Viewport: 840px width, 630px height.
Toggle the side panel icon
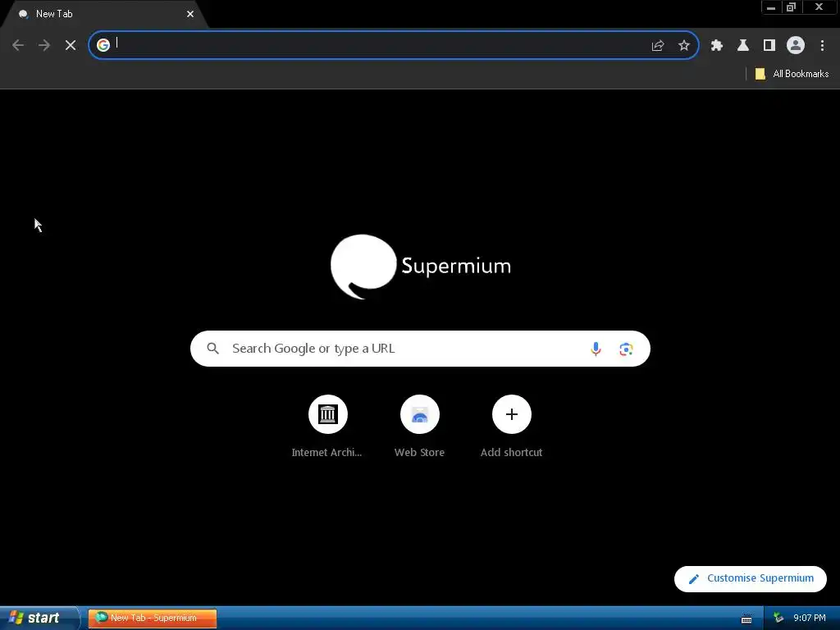(x=769, y=46)
